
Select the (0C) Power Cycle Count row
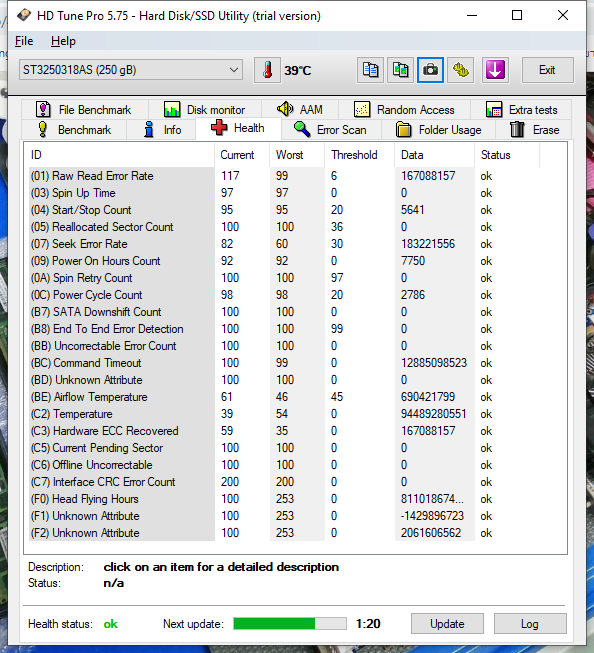[284, 295]
